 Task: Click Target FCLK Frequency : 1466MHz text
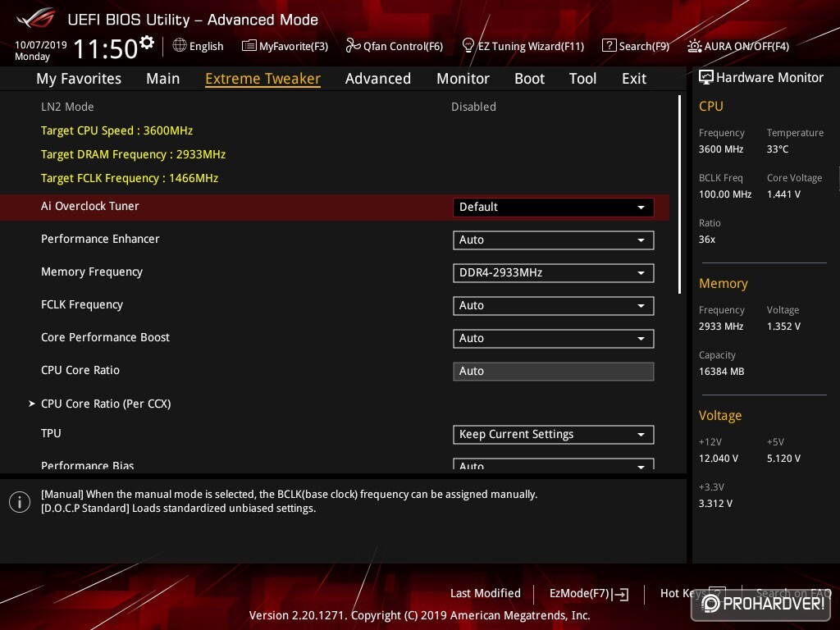point(130,178)
